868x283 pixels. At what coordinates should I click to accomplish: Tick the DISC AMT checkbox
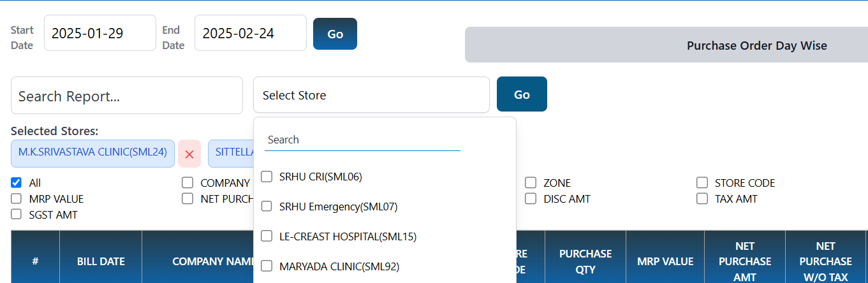pos(531,199)
